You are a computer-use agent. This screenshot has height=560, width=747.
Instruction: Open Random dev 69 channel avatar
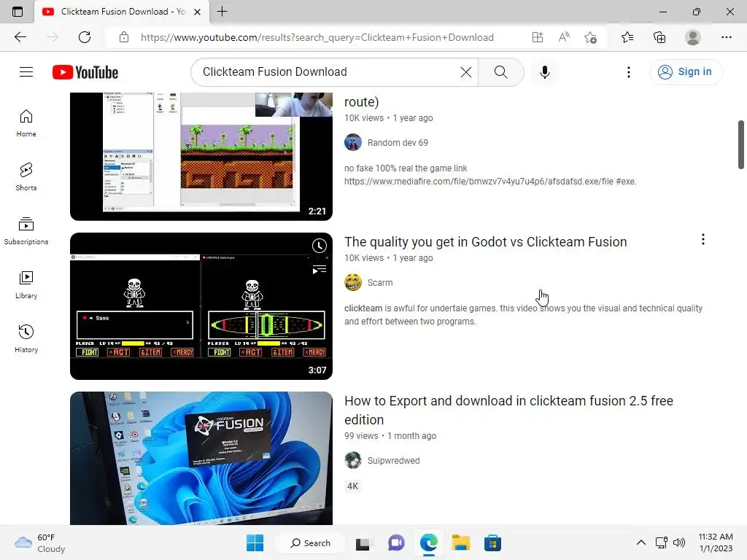[x=353, y=142]
